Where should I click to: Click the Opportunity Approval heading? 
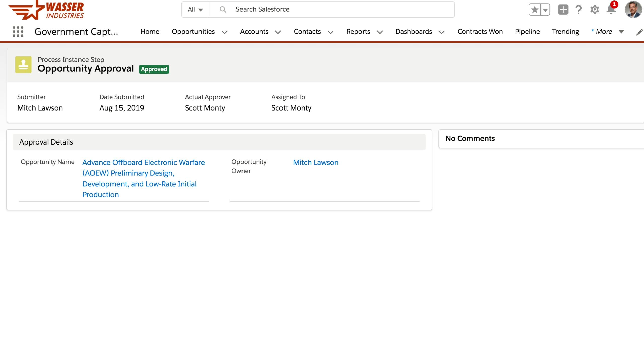86,68
